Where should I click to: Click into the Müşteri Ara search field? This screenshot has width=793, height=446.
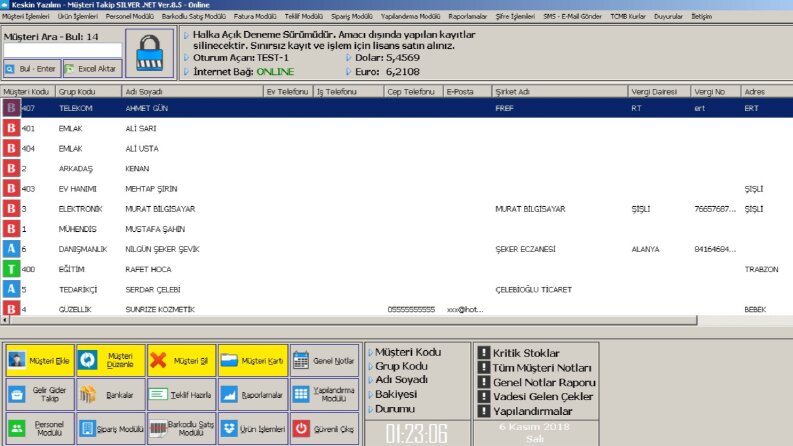(62, 51)
